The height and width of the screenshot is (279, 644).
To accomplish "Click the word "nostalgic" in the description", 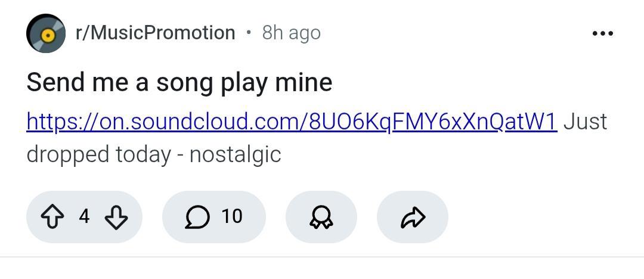I will click(x=235, y=154).
